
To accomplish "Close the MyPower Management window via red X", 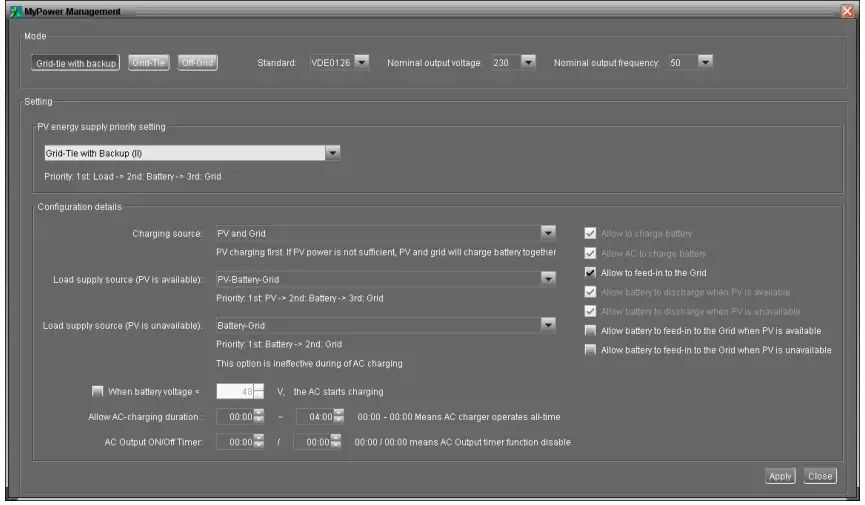I will click(x=847, y=11).
